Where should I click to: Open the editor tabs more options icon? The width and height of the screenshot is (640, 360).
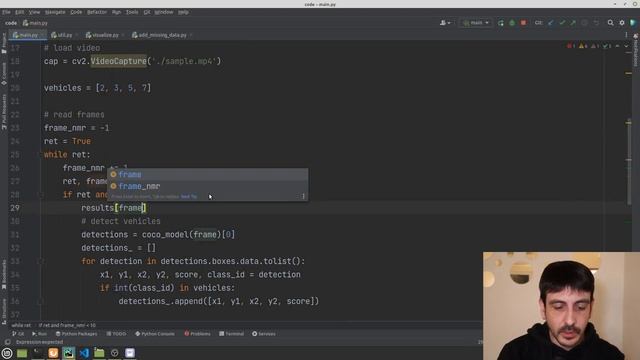click(x=626, y=35)
